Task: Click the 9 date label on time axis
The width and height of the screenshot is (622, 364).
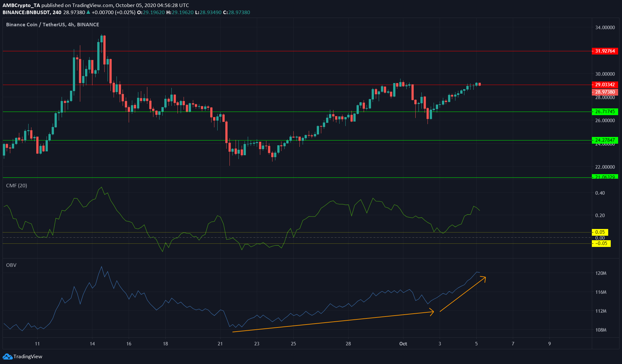Action: [x=549, y=344]
